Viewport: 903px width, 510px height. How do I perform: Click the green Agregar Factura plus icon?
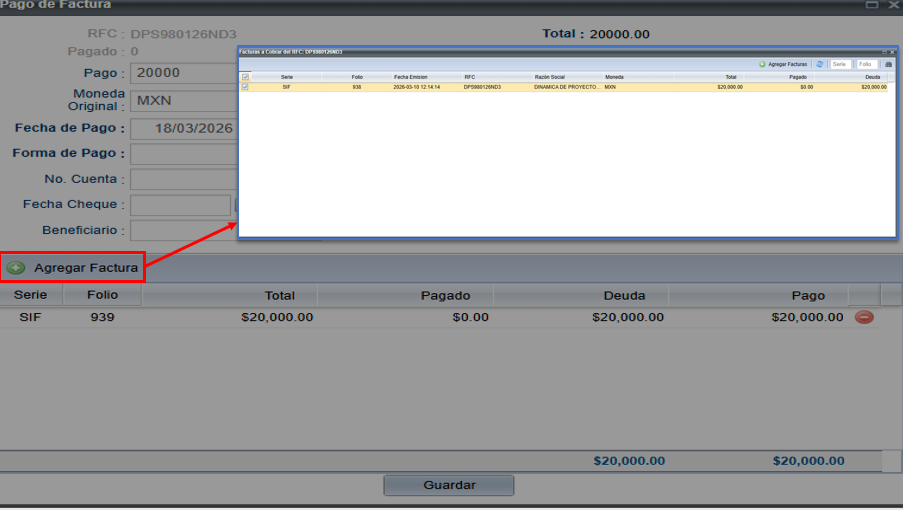point(16,268)
